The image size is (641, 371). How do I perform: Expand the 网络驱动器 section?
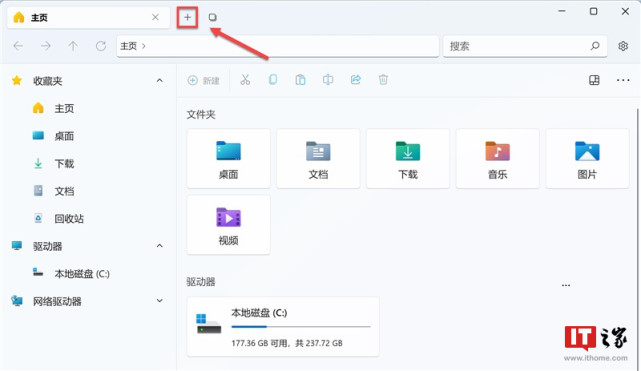(159, 301)
